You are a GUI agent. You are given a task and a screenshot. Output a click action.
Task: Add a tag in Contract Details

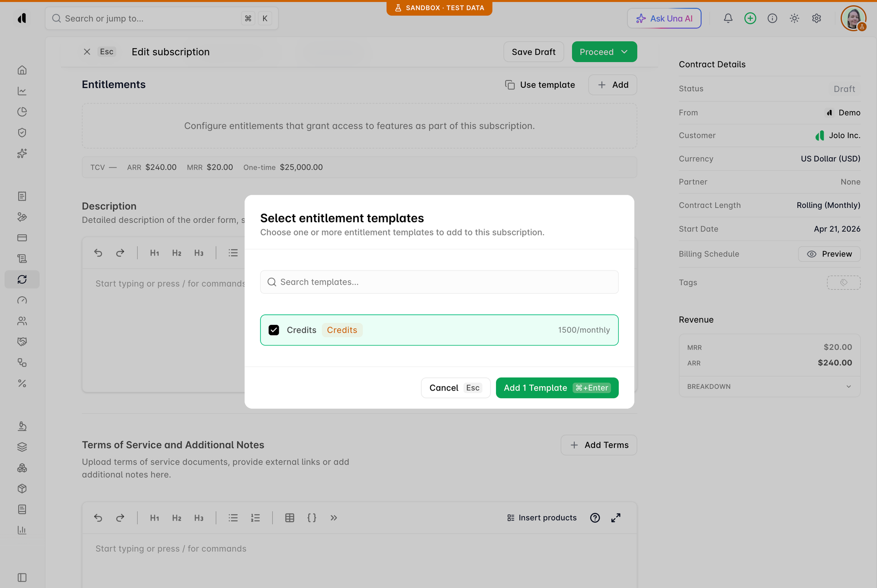pyautogui.click(x=843, y=282)
